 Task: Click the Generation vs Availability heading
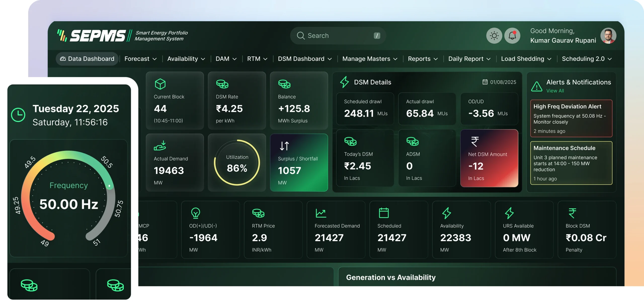click(391, 277)
